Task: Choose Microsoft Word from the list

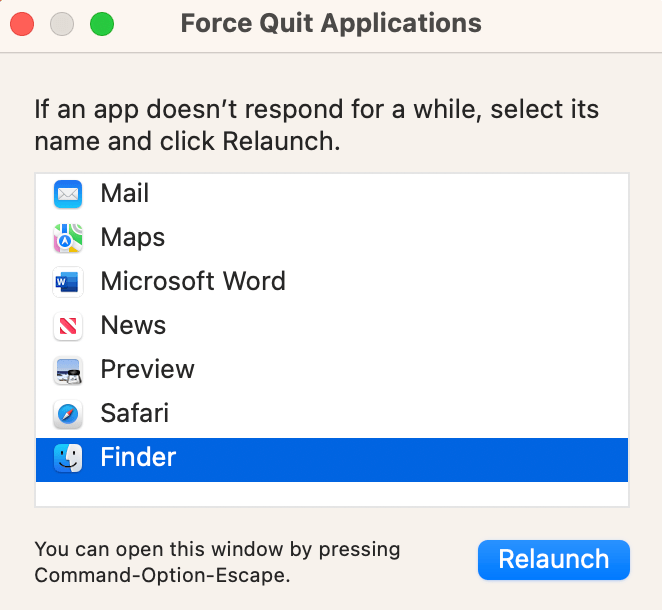Action: point(332,282)
